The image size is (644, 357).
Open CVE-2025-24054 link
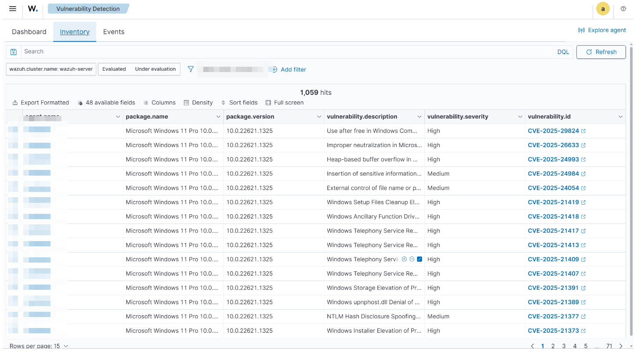tap(557, 188)
